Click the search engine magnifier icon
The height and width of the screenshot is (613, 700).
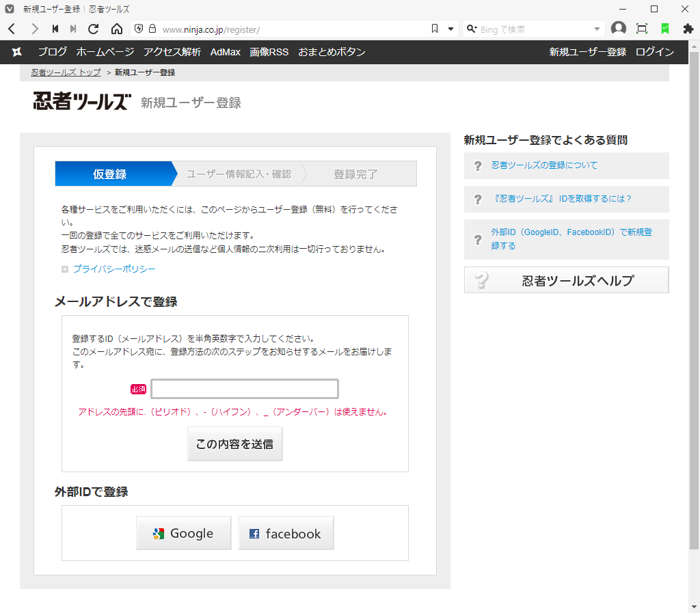[x=472, y=29]
